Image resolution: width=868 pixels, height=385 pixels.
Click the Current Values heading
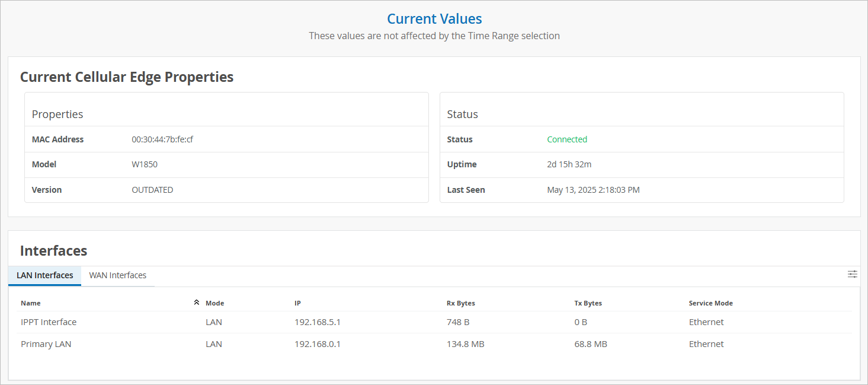[434, 19]
